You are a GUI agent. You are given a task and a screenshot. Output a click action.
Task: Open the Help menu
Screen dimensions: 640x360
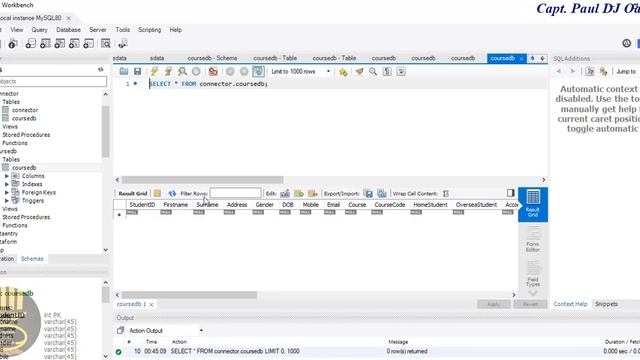[176, 30]
